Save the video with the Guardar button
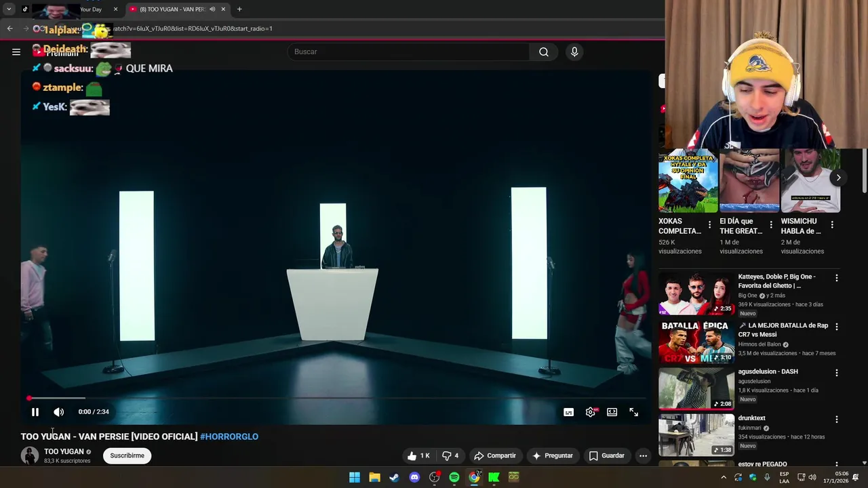The width and height of the screenshot is (868, 488). [607, 455]
